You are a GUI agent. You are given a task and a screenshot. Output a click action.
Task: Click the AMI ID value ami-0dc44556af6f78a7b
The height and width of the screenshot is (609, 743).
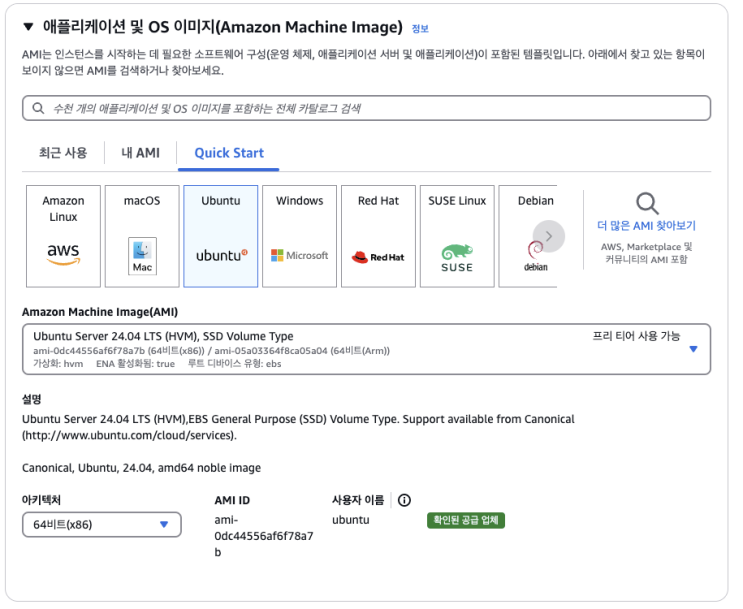pos(263,536)
